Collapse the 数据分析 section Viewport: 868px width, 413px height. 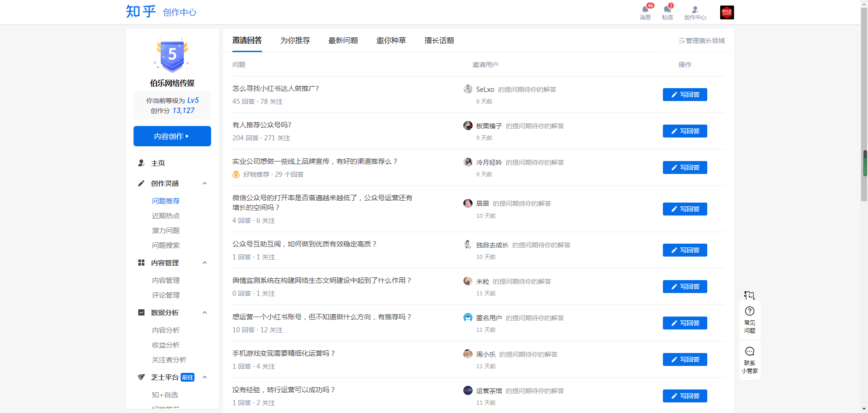(205, 312)
